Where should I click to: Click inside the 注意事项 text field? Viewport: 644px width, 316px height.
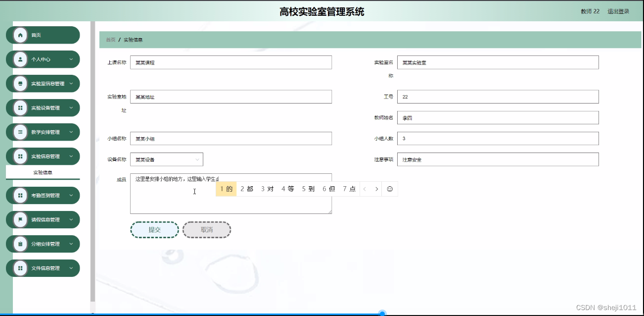(x=497, y=159)
